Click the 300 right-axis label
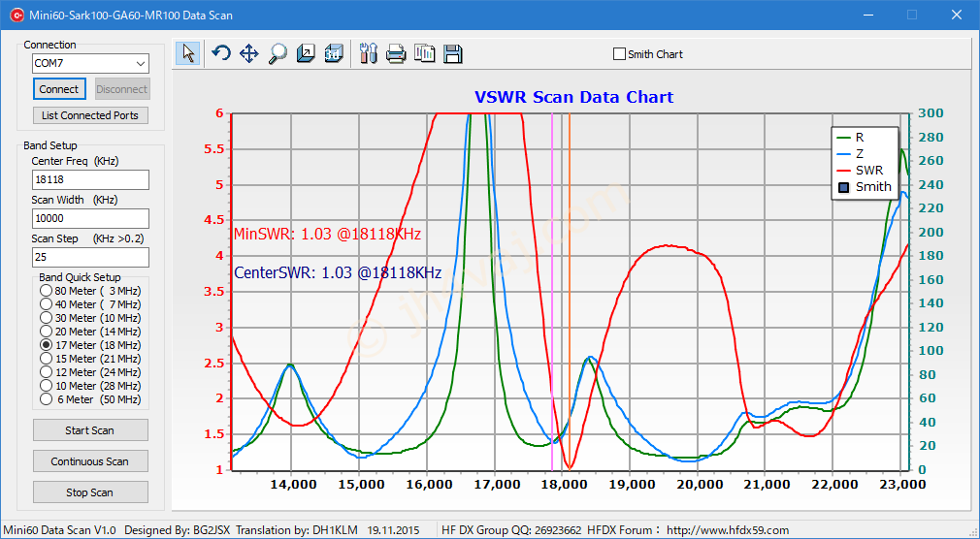 tap(931, 113)
